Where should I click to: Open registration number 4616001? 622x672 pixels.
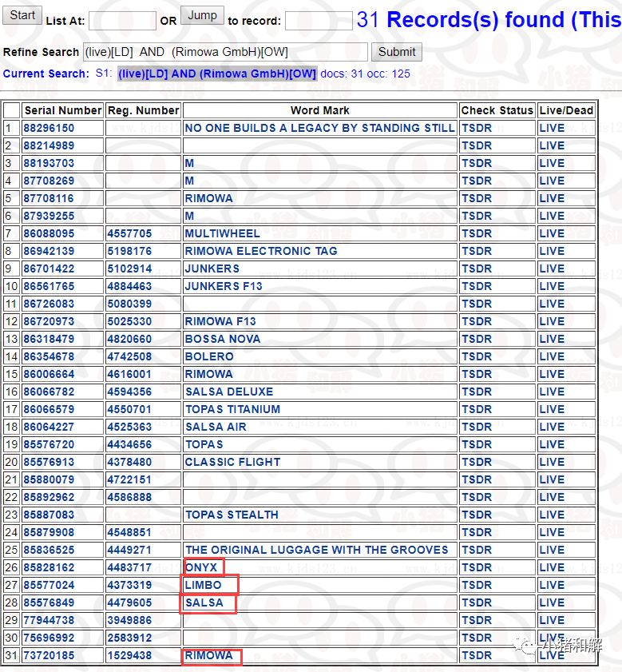pyautogui.click(x=129, y=374)
